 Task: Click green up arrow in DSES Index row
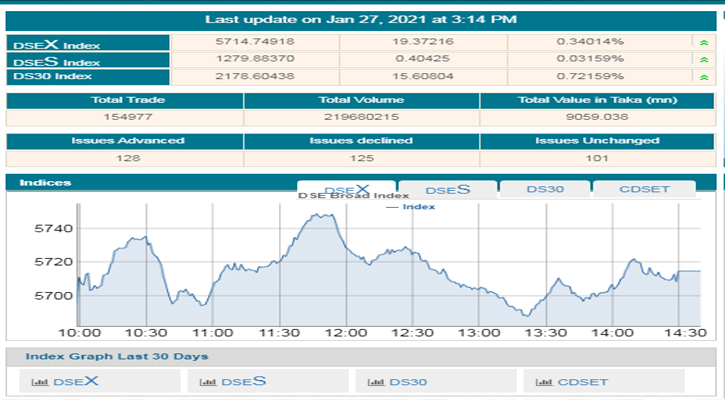tap(706, 59)
